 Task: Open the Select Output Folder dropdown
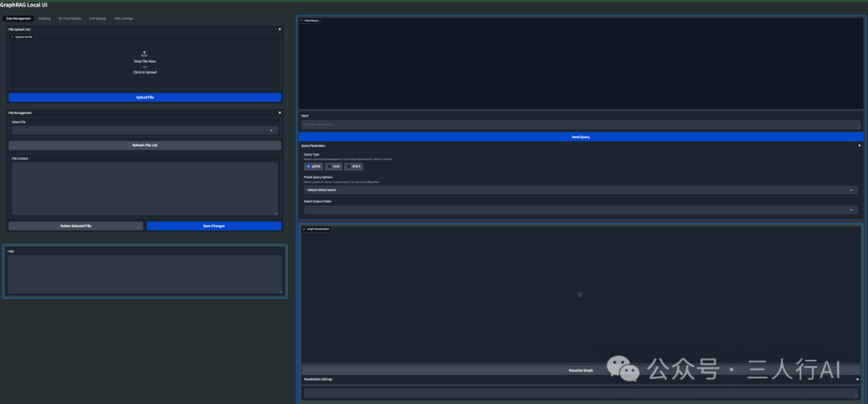point(581,210)
